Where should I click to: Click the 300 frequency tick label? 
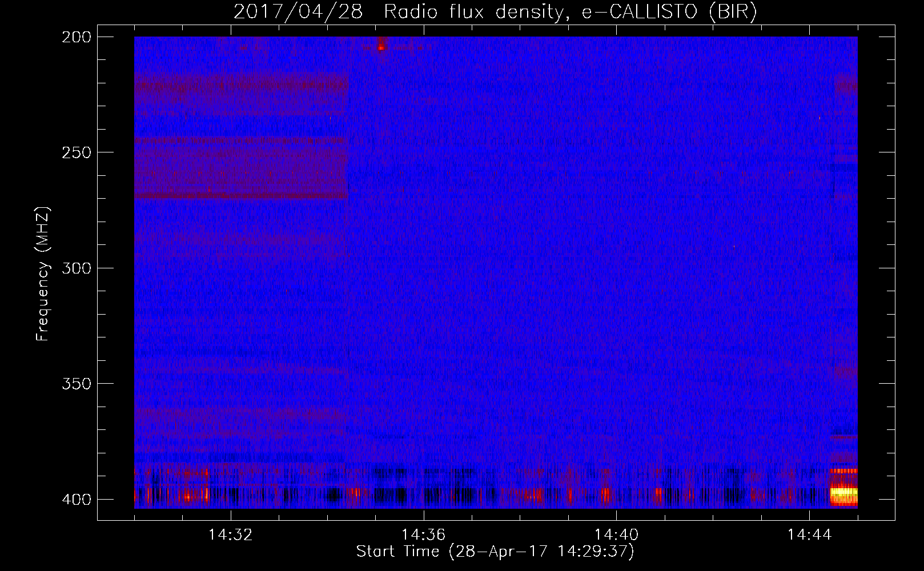point(76,268)
